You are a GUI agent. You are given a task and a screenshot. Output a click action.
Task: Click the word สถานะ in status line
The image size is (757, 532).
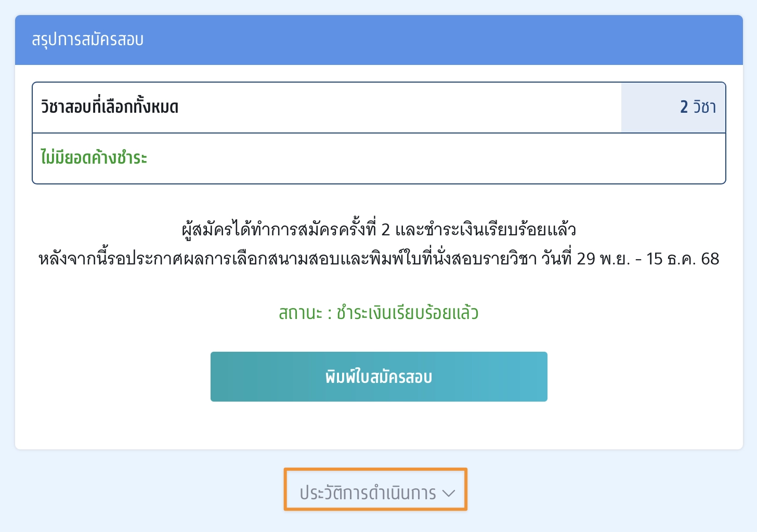click(301, 313)
